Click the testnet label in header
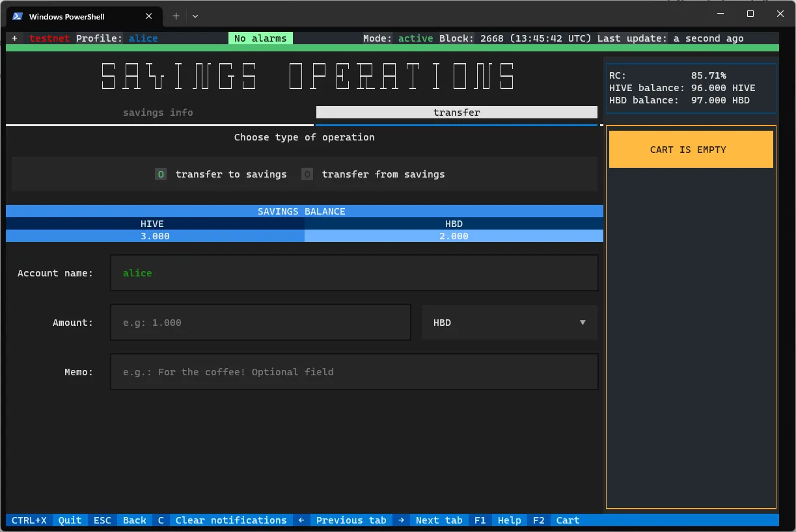Screen dimensions: 796x532 click(49, 38)
